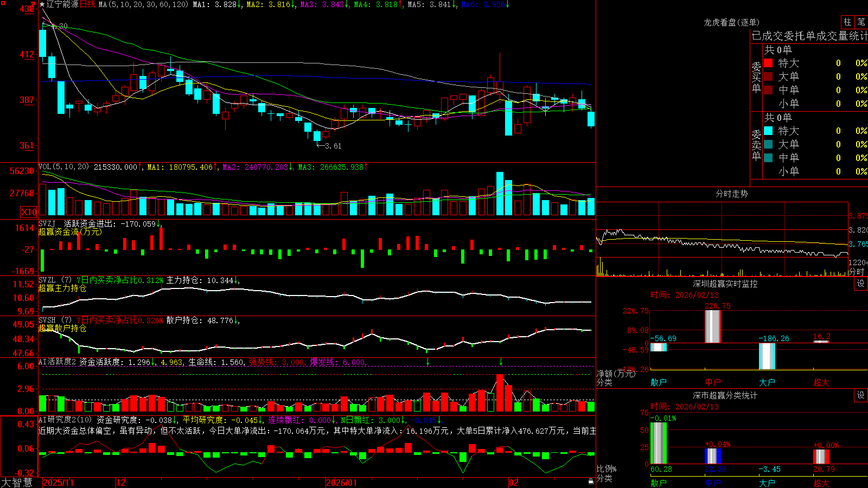Click the cyan 特大 sell-order swatch
868x488 pixels.
tap(768, 131)
